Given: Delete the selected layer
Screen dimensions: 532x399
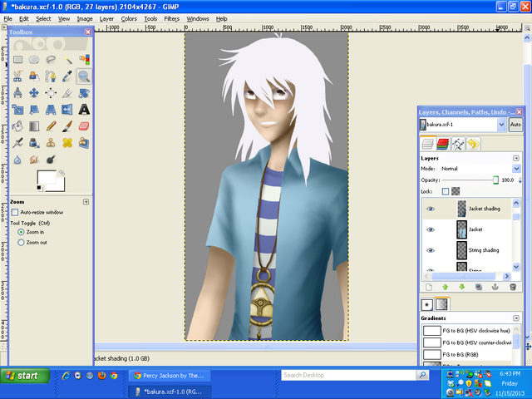Looking at the screenshot, I should point(513,288).
